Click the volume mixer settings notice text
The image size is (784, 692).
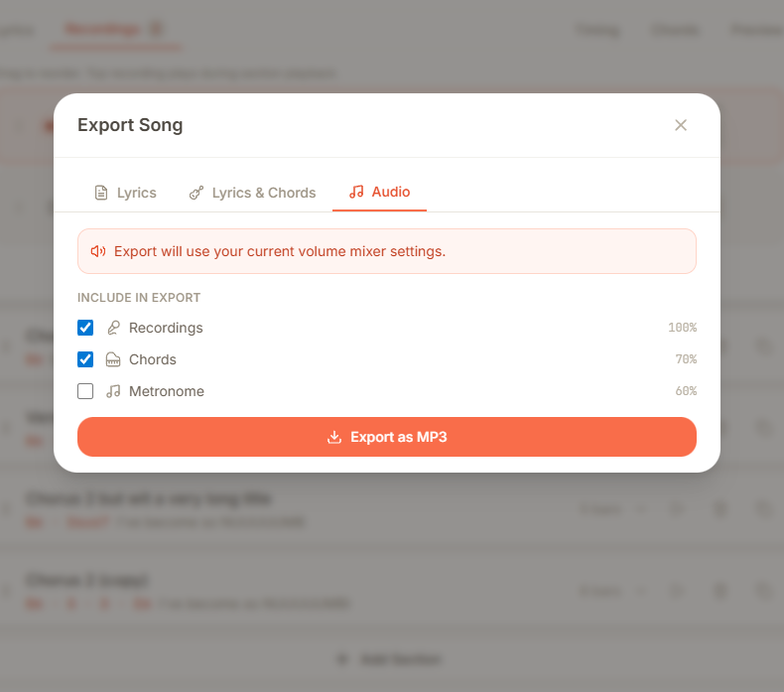[280, 251]
